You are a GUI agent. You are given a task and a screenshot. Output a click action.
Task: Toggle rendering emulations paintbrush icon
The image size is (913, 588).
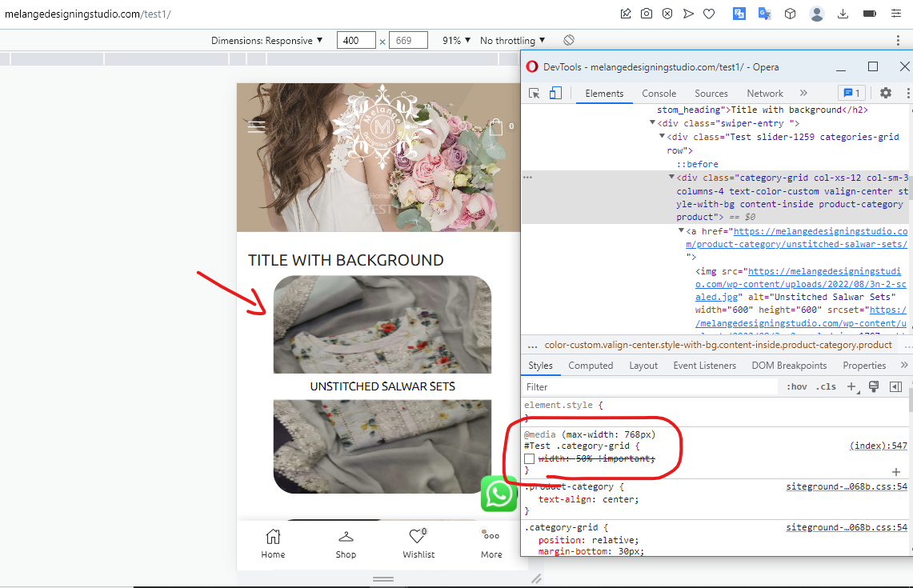pos(874,386)
